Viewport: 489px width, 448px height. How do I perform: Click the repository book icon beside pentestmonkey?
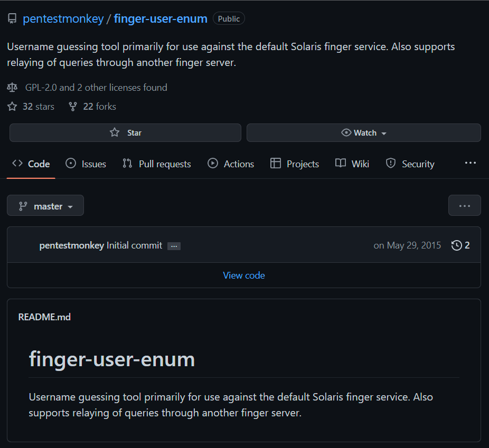pyautogui.click(x=12, y=18)
